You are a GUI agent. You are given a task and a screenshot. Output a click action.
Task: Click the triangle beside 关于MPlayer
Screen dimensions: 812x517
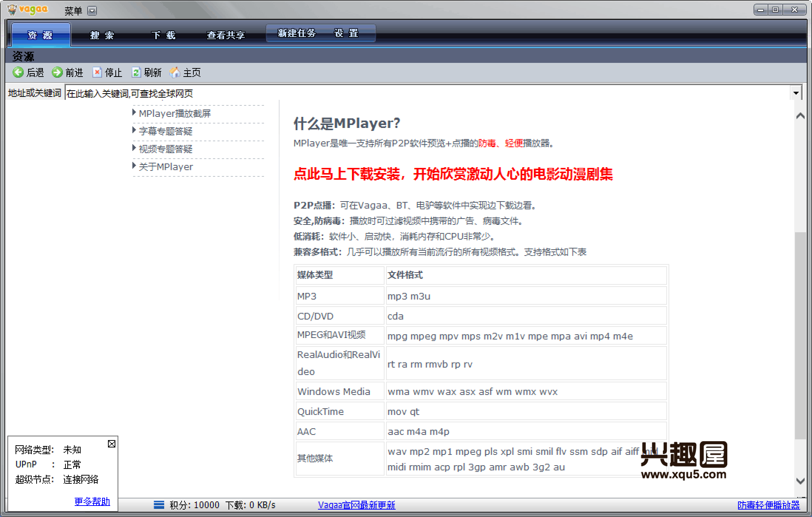134,166
